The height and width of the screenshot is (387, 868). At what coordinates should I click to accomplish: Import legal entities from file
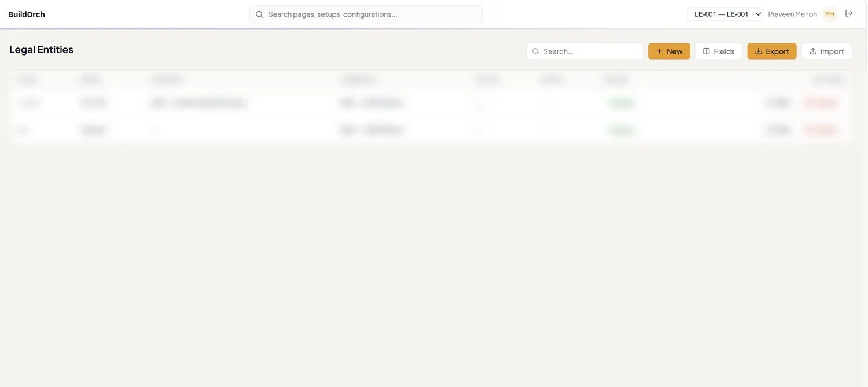826,51
